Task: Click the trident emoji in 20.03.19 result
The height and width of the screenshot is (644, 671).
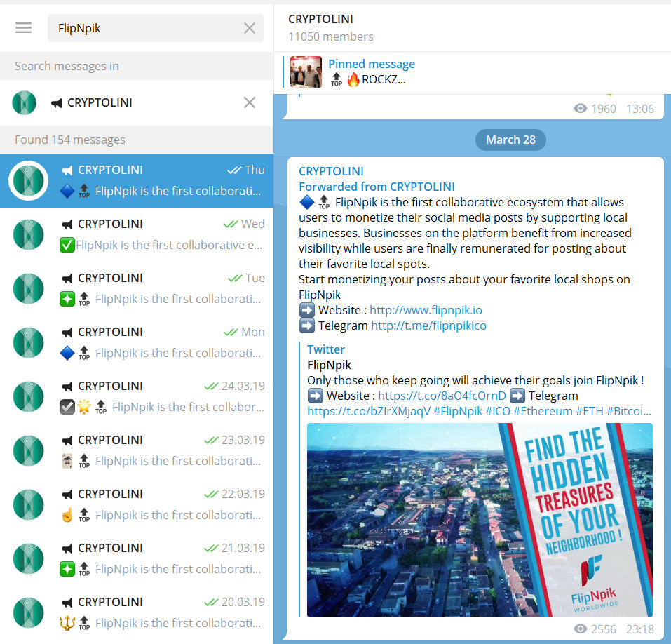Action: pyautogui.click(x=67, y=622)
